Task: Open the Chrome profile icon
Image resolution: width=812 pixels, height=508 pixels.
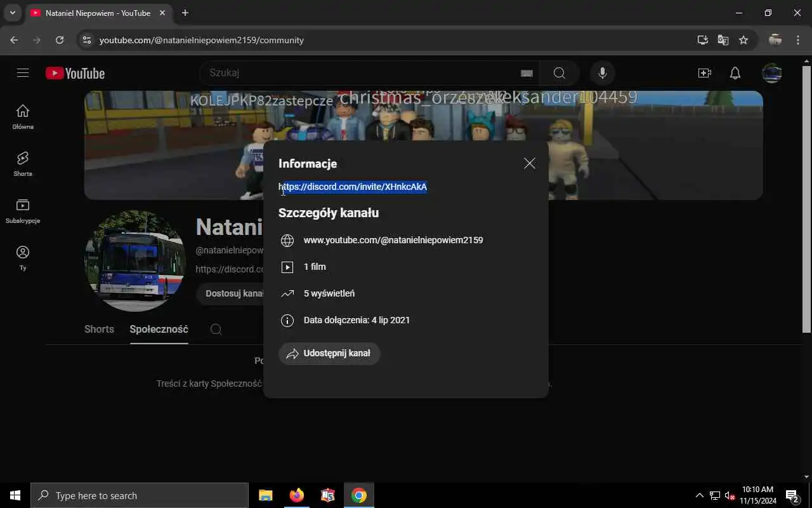Action: pos(775,40)
